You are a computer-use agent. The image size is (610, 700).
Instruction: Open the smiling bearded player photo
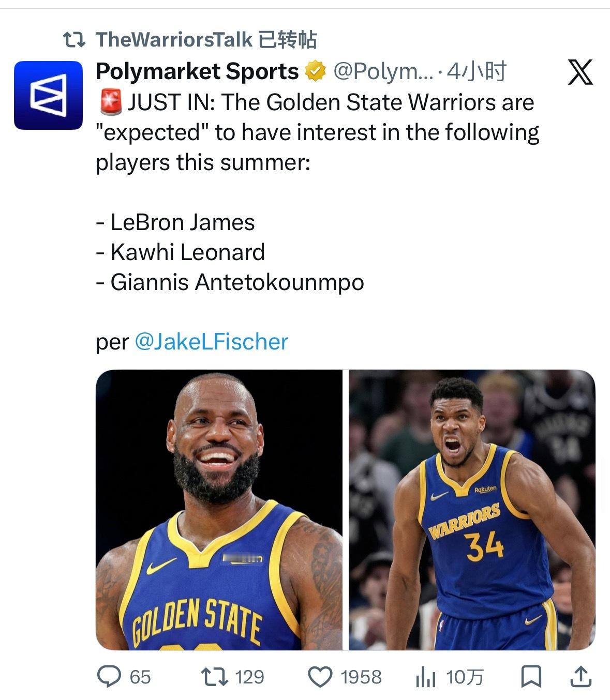219,510
